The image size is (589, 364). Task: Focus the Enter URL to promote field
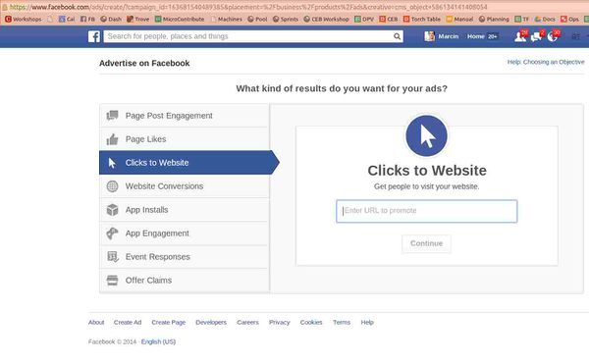pyautogui.click(x=426, y=211)
